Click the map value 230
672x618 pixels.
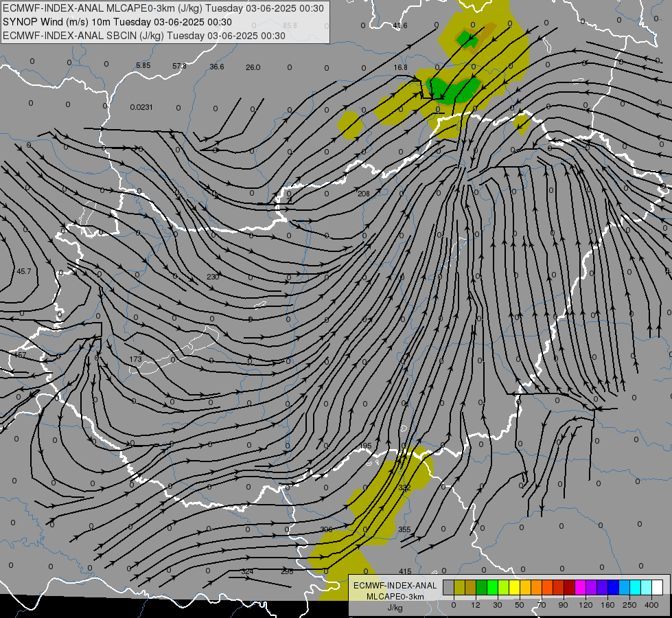pyautogui.click(x=213, y=277)
